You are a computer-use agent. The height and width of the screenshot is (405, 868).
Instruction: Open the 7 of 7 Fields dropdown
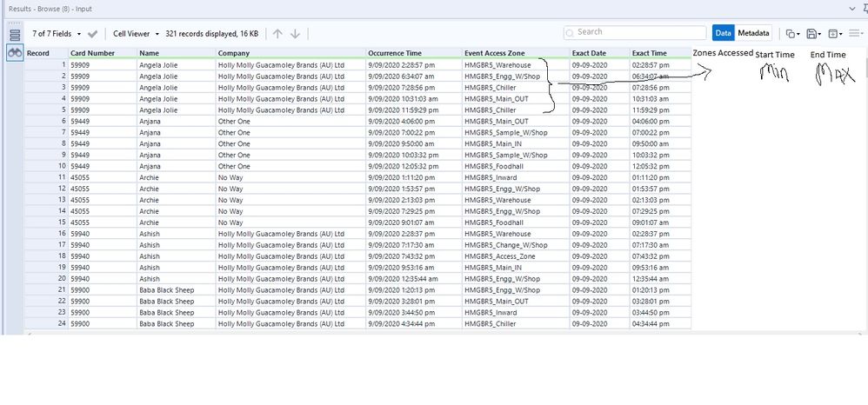pyautogui.click(x=57, y=34)
